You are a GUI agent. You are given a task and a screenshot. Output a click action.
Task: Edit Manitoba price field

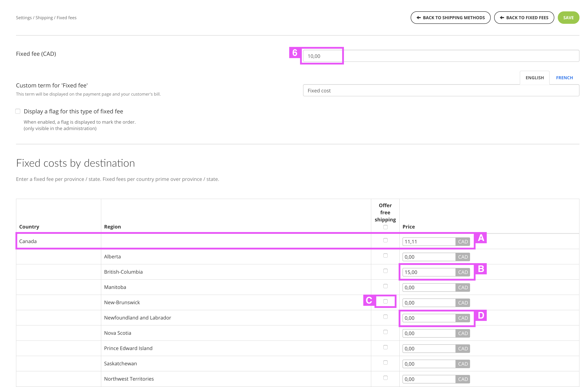pos(429,287)
